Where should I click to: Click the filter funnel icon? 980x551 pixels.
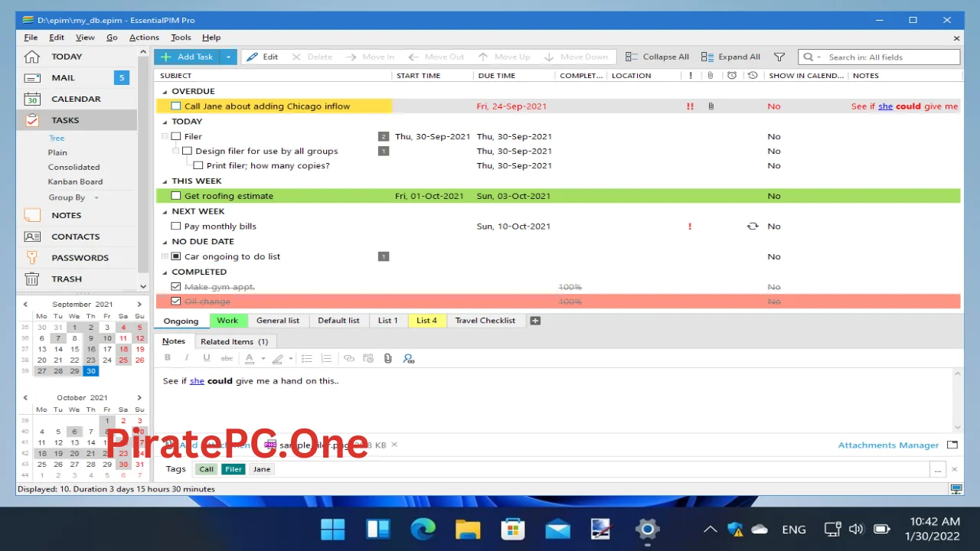tap(779, 57)
